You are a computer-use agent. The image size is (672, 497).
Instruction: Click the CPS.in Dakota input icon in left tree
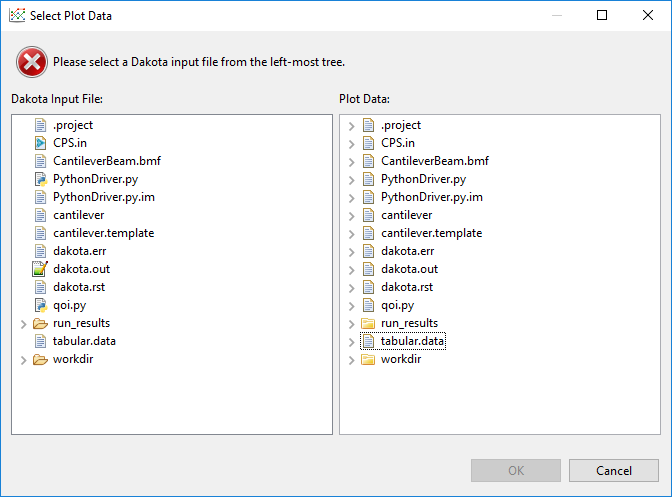click(40, 143)
